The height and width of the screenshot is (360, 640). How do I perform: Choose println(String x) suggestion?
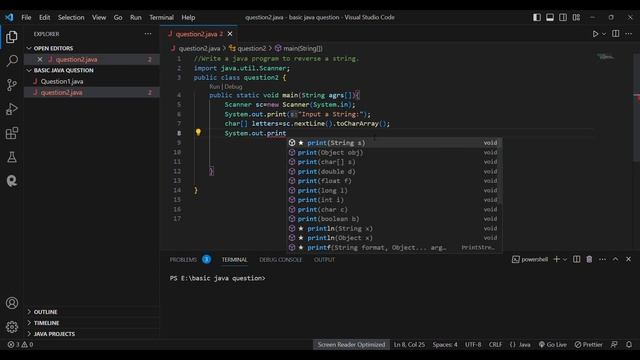coord(394,229)
